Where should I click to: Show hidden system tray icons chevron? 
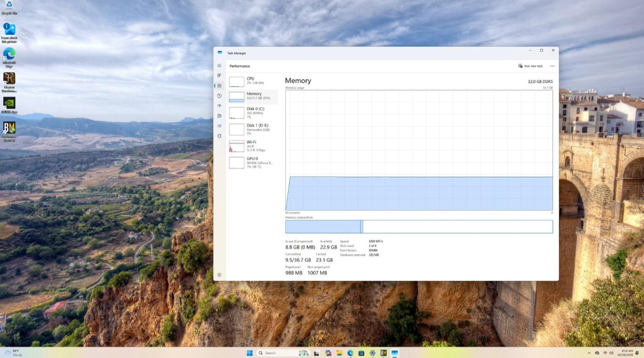pyautogui.click(x=589, y=353)
